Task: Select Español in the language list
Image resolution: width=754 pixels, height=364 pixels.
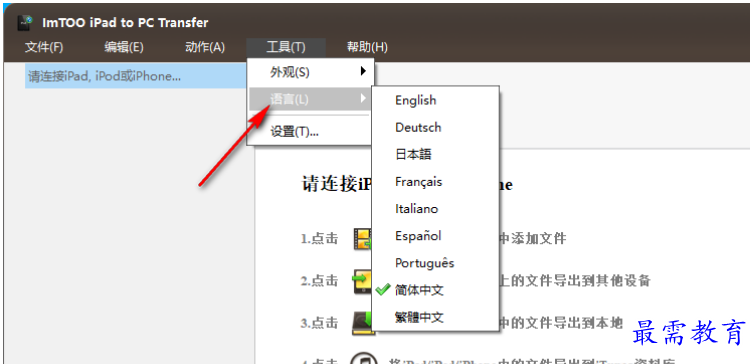Action: click(436, 236)
